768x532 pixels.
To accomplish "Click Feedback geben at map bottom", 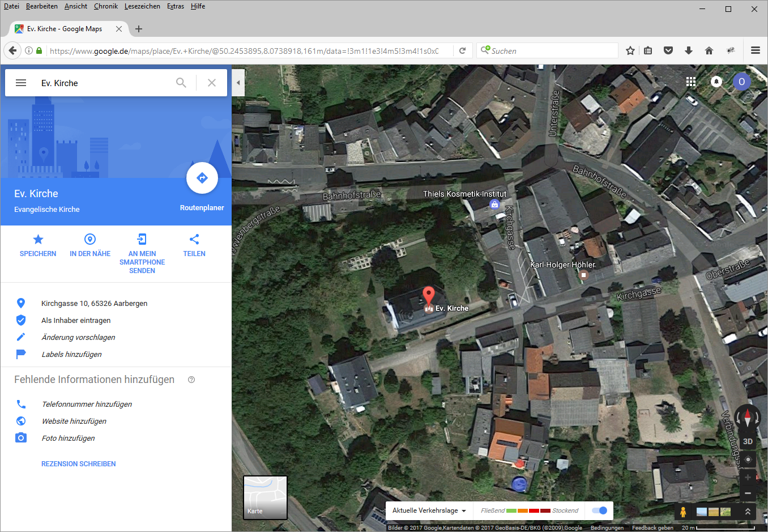I will coord(652,527).
